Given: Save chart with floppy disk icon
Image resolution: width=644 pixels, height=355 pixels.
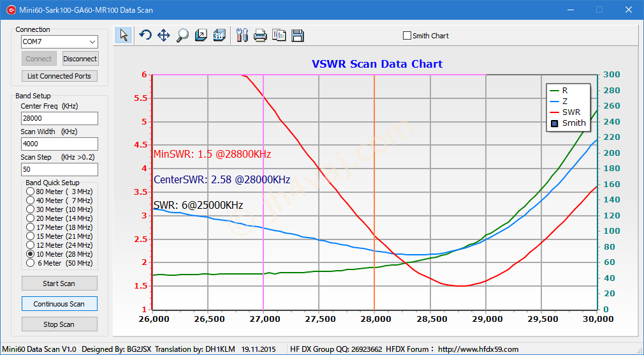Looking at the screenshot, I should (297, 35).
